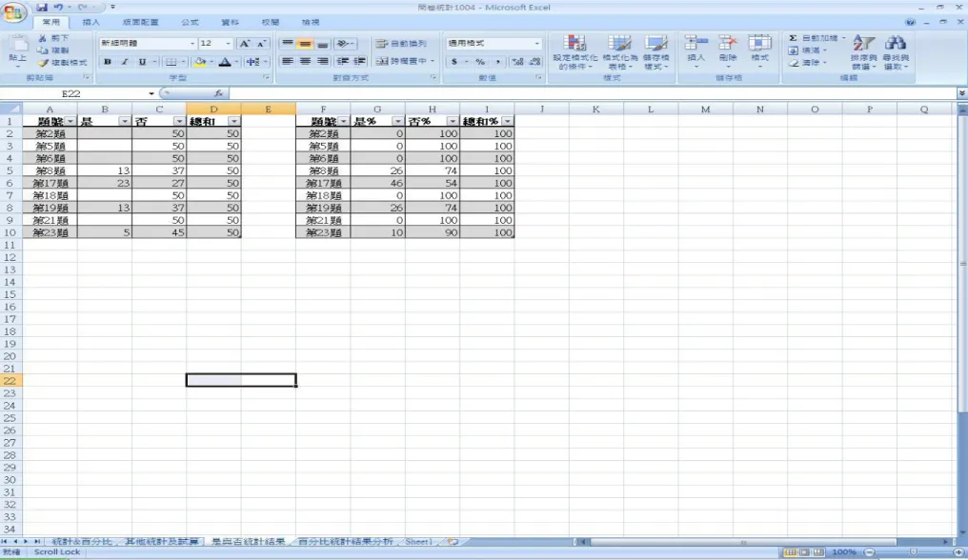Apply the currency dollar format

[454, 62]
